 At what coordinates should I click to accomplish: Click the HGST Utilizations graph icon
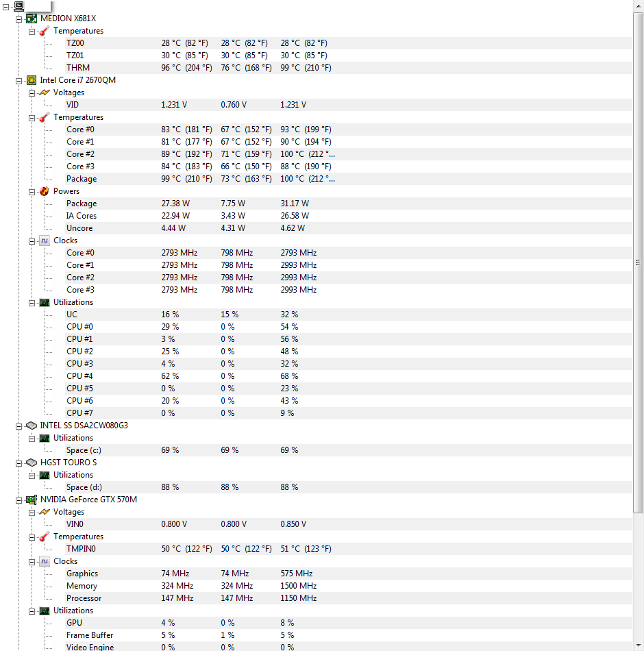click(x=45, y=475)
